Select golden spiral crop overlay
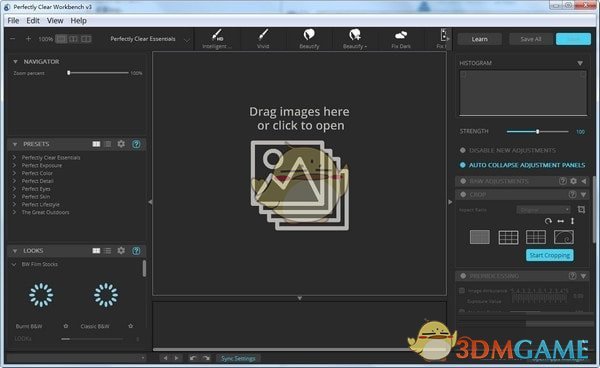Screen dimensions: 600x368 click(564, 237)
